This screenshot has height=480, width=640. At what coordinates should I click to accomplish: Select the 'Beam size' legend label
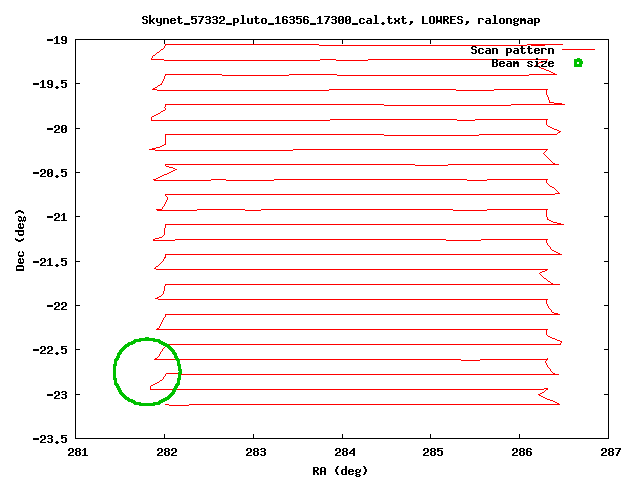[522, 63]
